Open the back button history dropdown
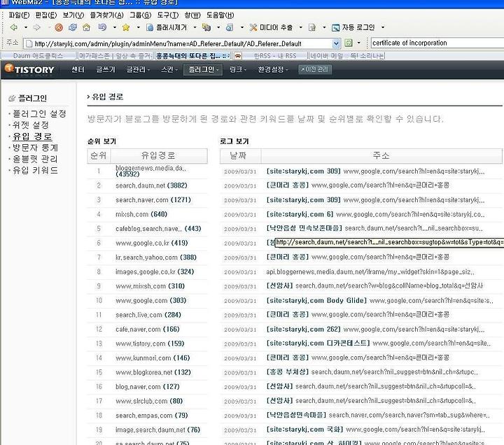Viewport: 504px width, 445px height. pyautogui.click(x=26, y=27)
